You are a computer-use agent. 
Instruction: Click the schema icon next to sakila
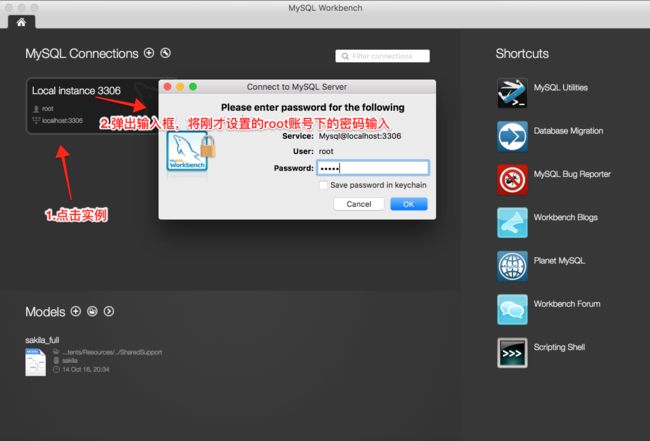click(57, 361)
